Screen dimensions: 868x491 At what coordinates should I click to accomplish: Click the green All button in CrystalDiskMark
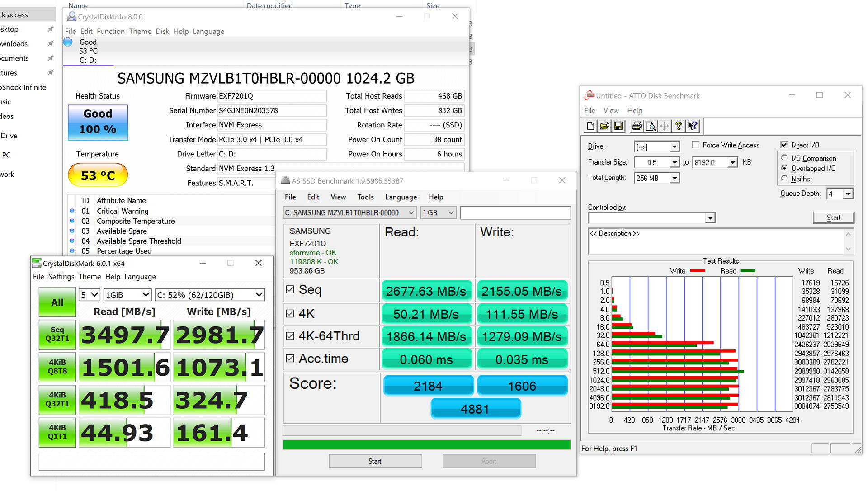coord(57,302)
